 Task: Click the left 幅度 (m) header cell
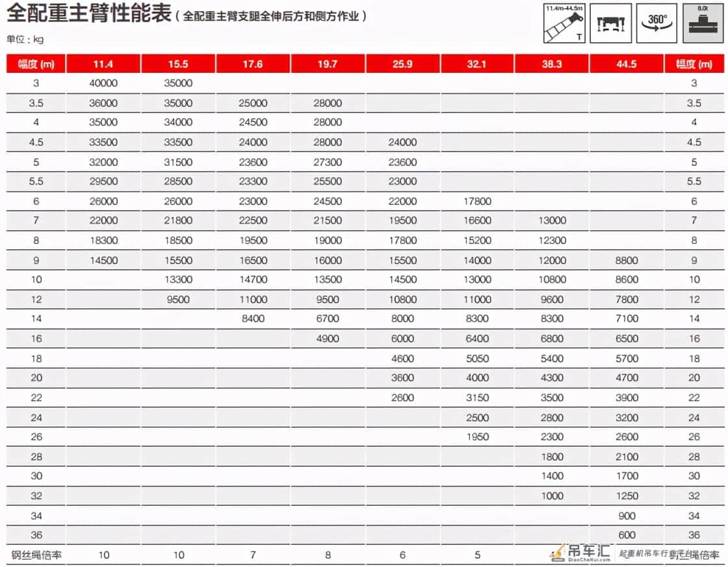coord(36,64)
